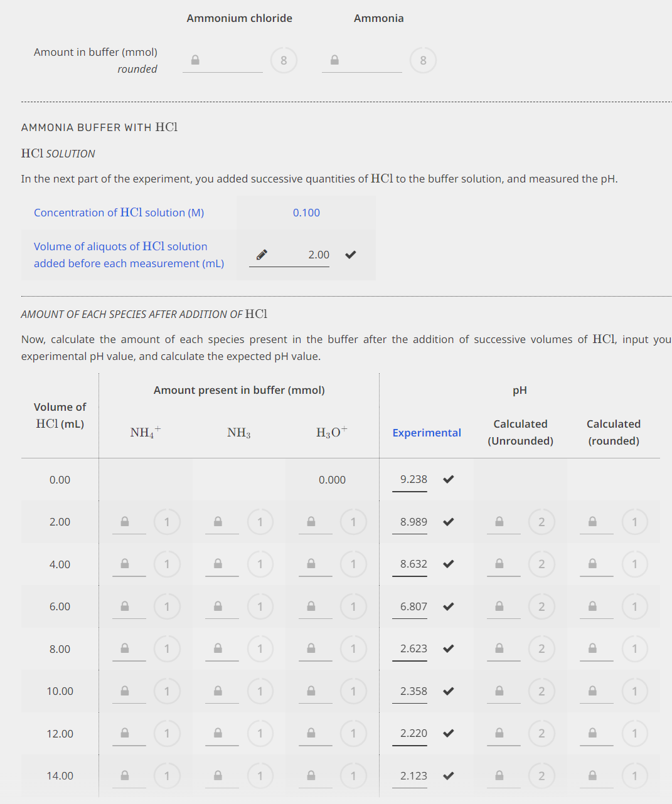Screen dimensions: 672x804
Task: Click the lock icon on ammonium chloride amount field
Action: (195, 60)
